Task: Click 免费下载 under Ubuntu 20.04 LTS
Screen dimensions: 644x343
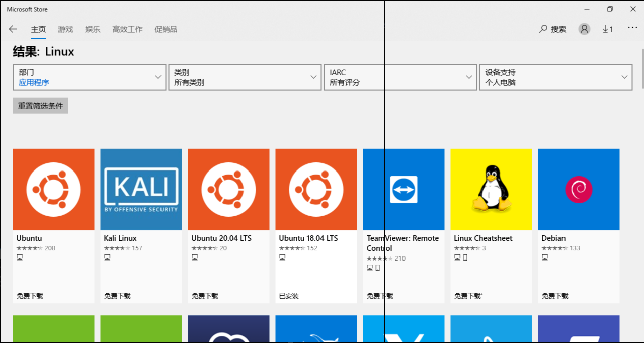Action: 205,296
